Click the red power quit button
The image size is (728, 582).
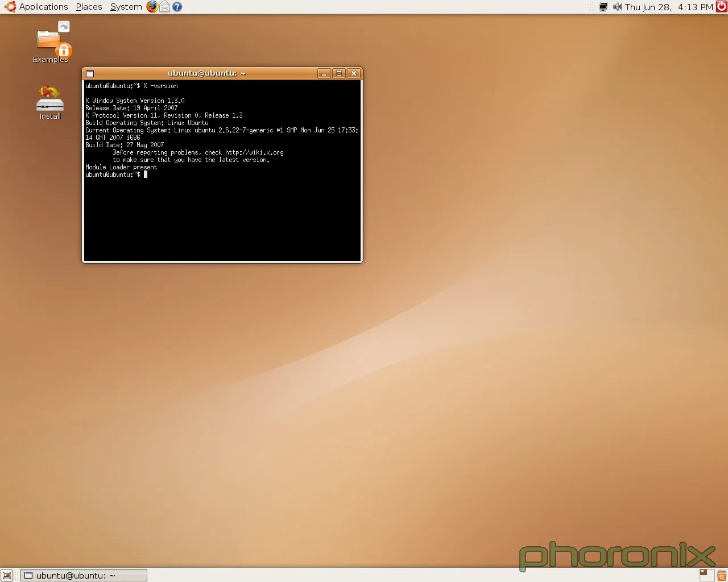pos(721,7)
